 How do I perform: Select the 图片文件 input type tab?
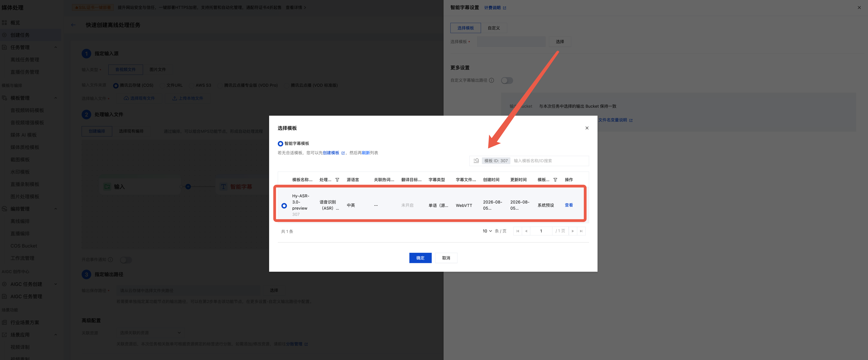[x=158, y=70]
